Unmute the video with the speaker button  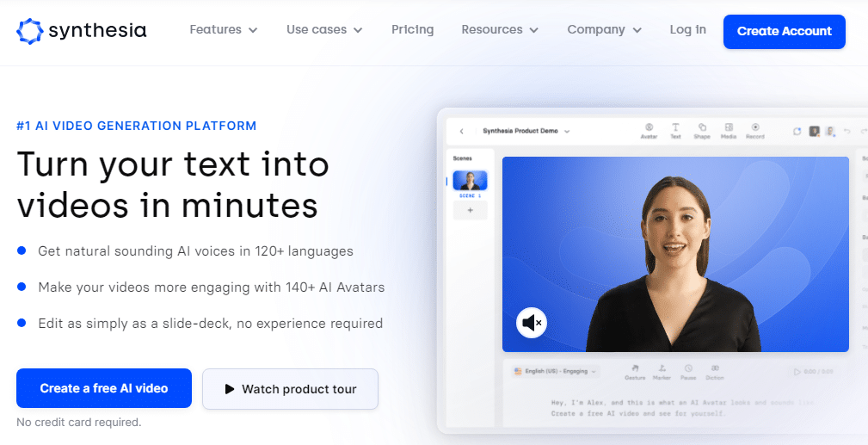tap(532, 323)
